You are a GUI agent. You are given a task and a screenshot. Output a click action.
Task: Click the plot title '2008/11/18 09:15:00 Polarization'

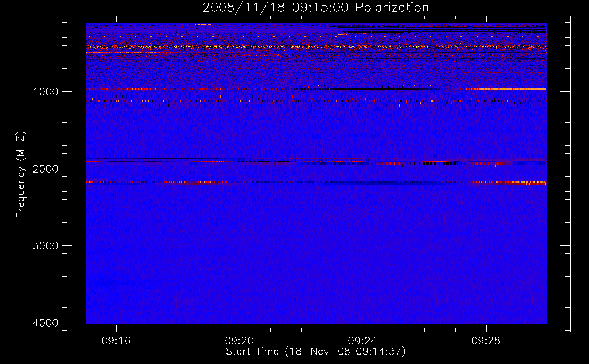pos(316,8)
